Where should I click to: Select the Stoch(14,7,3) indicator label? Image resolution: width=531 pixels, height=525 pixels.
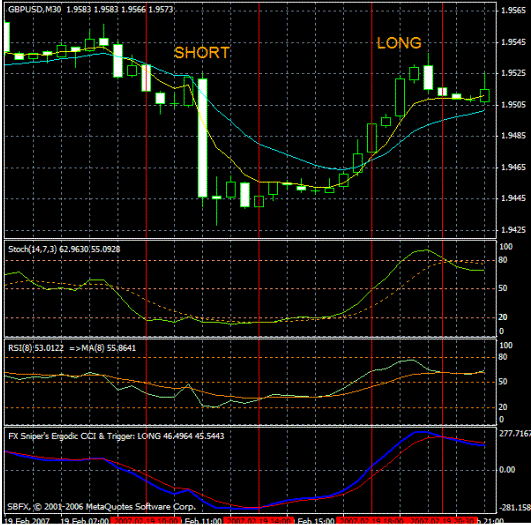pyautogui.click(x=64, y=249)
